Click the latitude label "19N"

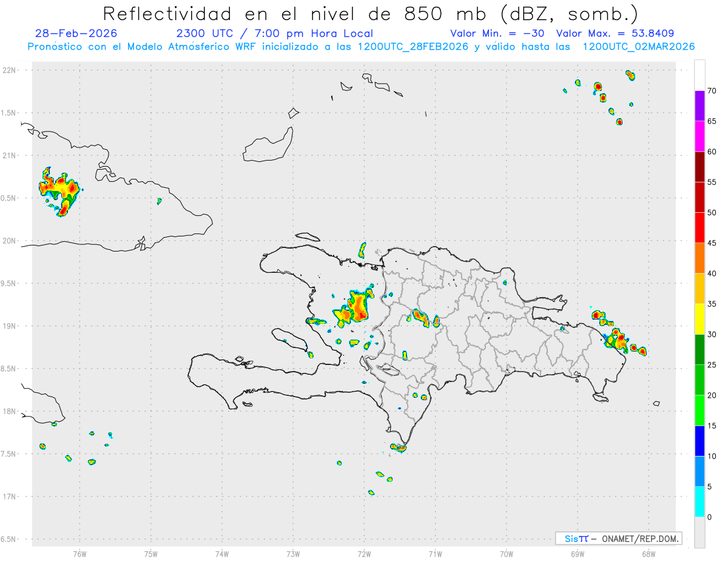pos(9,326)
